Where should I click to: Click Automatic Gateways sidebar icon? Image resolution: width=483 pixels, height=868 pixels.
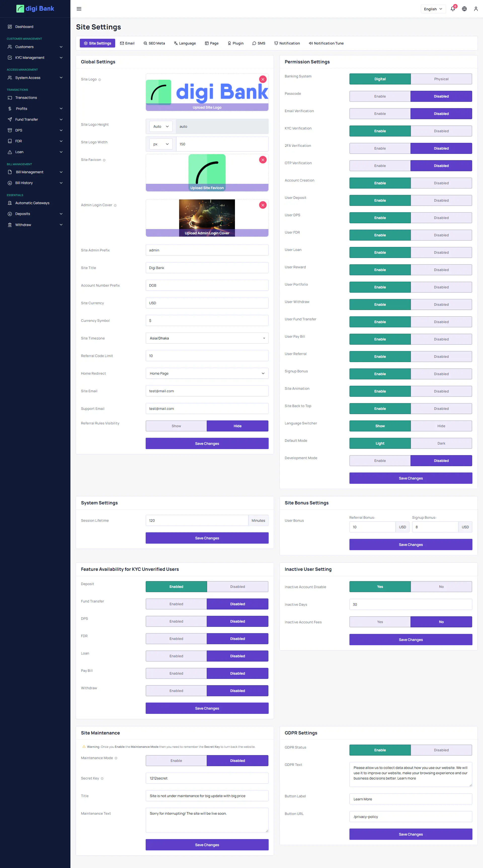(x=10, y=203)
